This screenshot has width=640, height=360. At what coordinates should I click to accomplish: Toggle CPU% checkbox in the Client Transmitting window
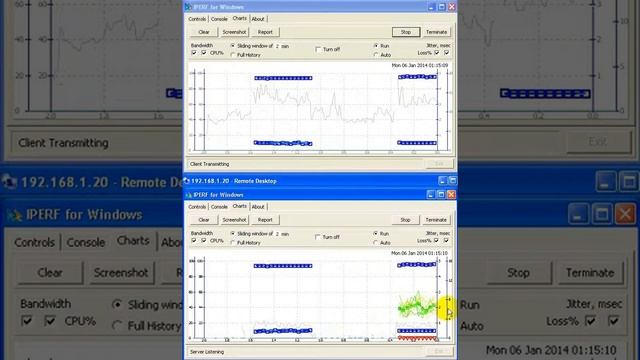point(204,53)
